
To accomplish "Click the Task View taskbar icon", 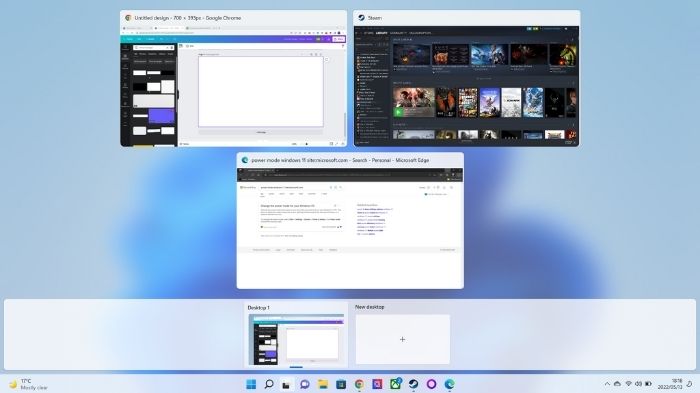I will (x=287, y=384).
